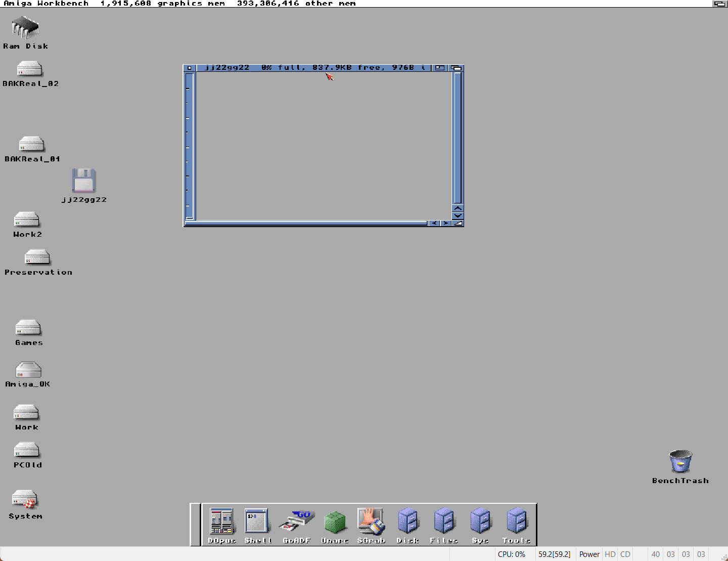The width and height of the screenshot is (728, 561).
Task: Open the Files drawer in dock
Action: pos(444,521)
